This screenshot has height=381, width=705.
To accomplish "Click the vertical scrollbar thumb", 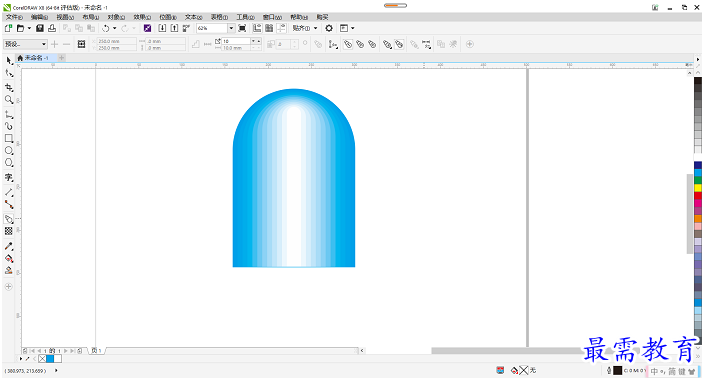I will pyautogui.click(x=690, y=213).
